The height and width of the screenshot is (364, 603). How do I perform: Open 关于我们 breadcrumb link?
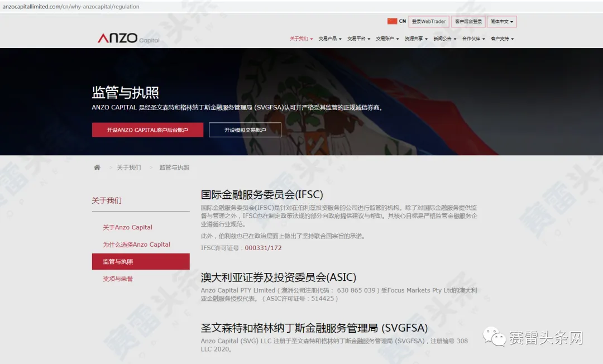(x=129, y=167)
